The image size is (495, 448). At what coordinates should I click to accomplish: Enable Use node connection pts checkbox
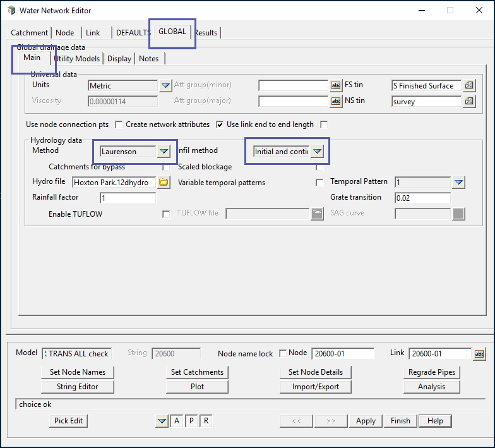pos(119,124)
